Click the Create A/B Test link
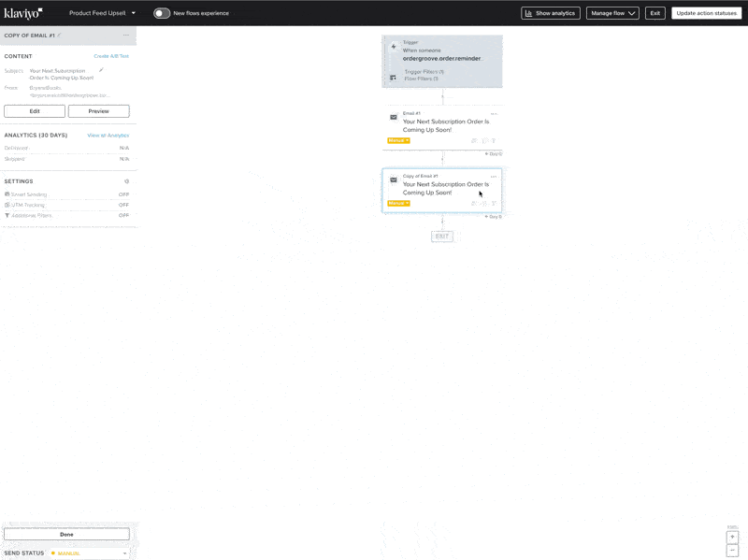Screen dimensions: 748x560 click(x=111, y=56)
